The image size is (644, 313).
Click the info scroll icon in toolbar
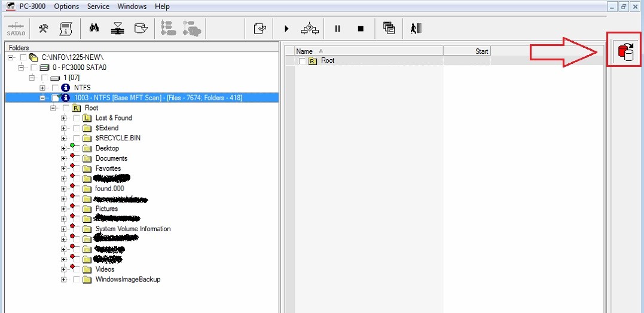pyautogui.click(x=66, y=28)
